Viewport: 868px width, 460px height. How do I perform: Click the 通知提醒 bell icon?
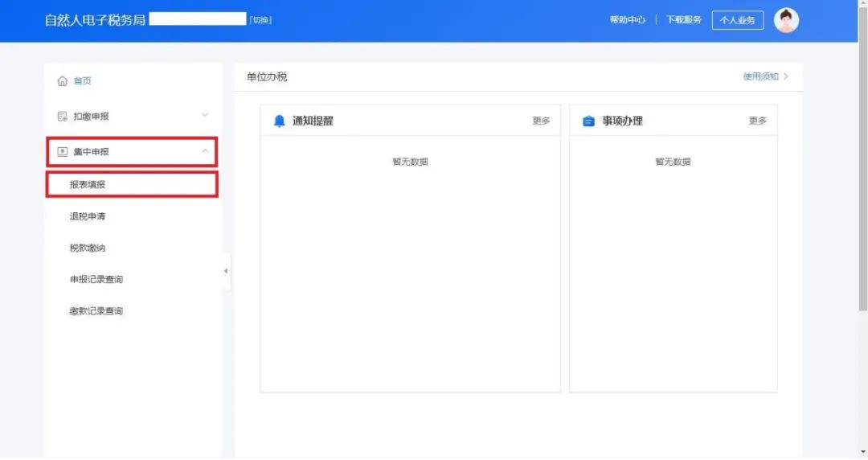point(279,121)
